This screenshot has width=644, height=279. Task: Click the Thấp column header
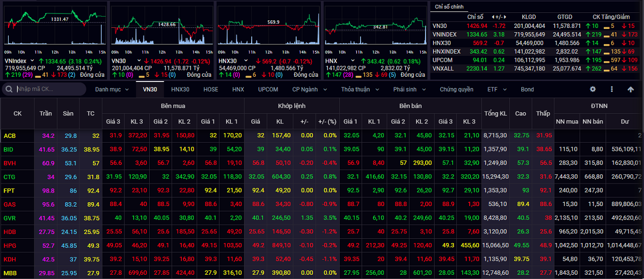[543, 113]
